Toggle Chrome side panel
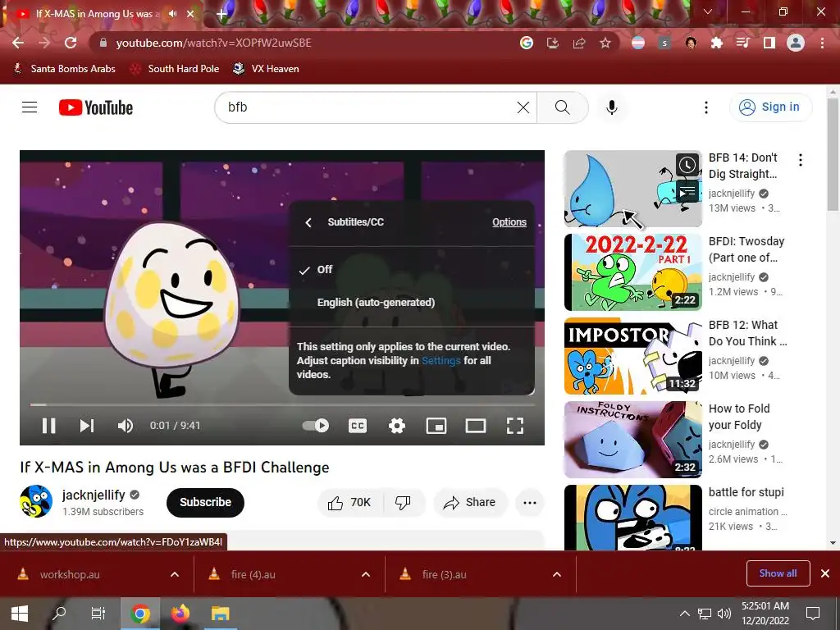Viewport: 840px width, 630px height. tap(769, 43)
